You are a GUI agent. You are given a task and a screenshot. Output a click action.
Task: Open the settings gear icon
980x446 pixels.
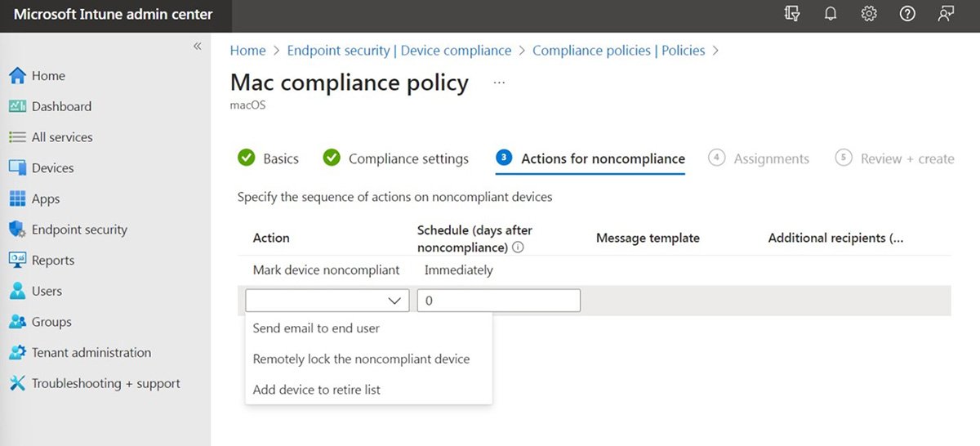point(869,14)
